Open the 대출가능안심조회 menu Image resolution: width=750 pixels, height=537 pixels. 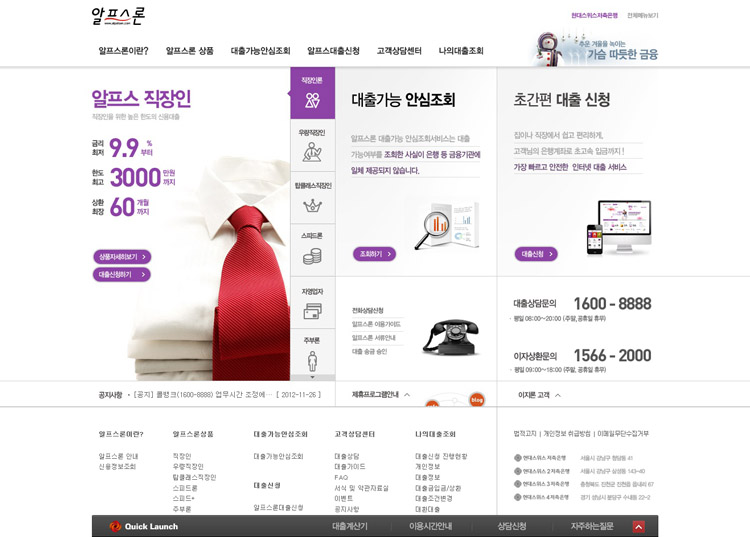(x=260, y=51)
